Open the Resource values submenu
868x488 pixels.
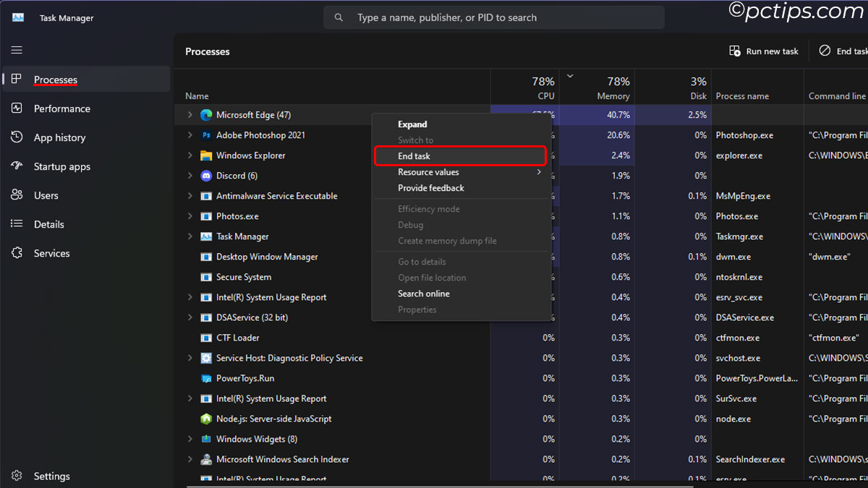[430, 172]
